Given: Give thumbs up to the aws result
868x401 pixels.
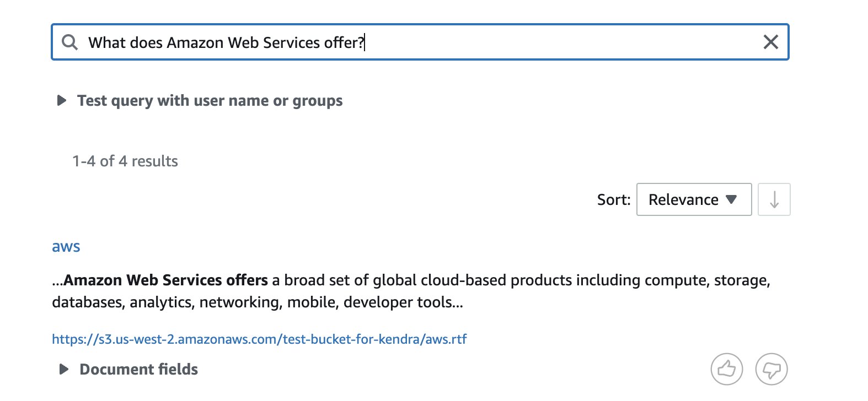Looking at the screenshot, I should tap(727, 369).
